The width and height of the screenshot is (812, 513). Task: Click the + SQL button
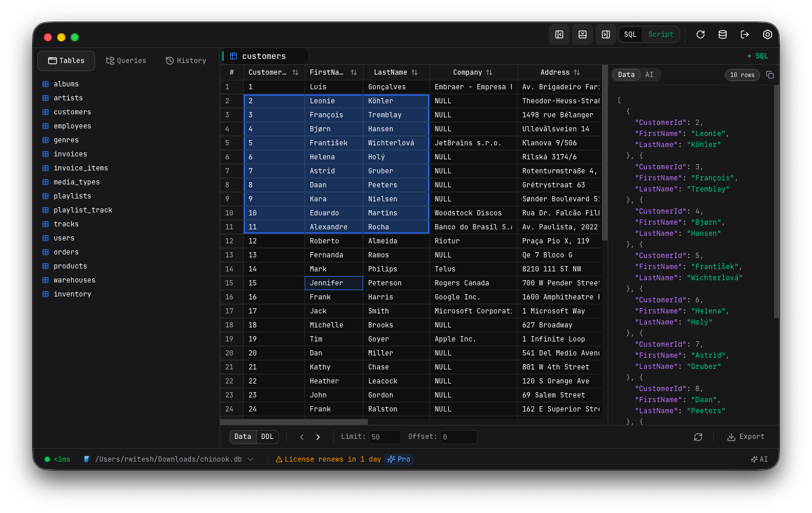click(757, 56)
